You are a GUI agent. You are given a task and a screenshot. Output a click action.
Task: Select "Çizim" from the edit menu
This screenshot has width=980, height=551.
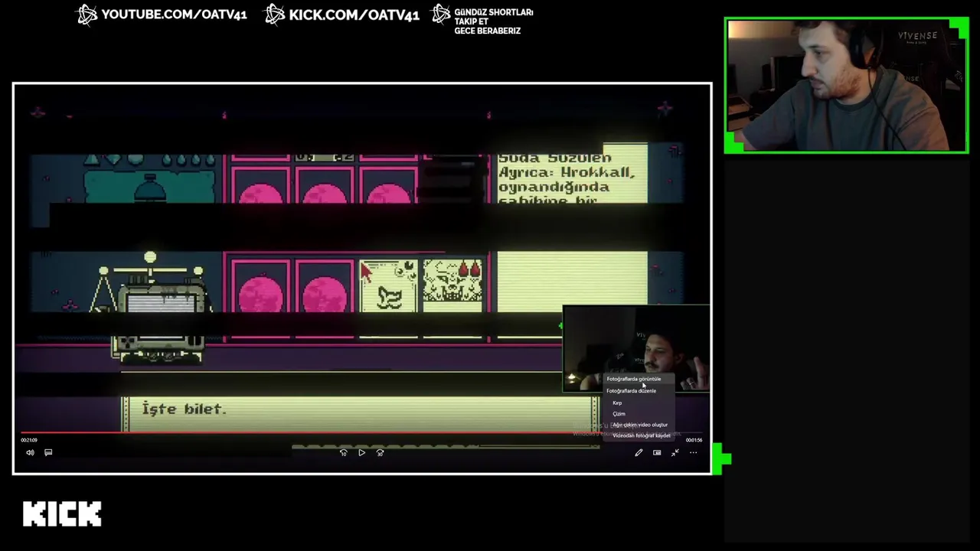point(619,413)
